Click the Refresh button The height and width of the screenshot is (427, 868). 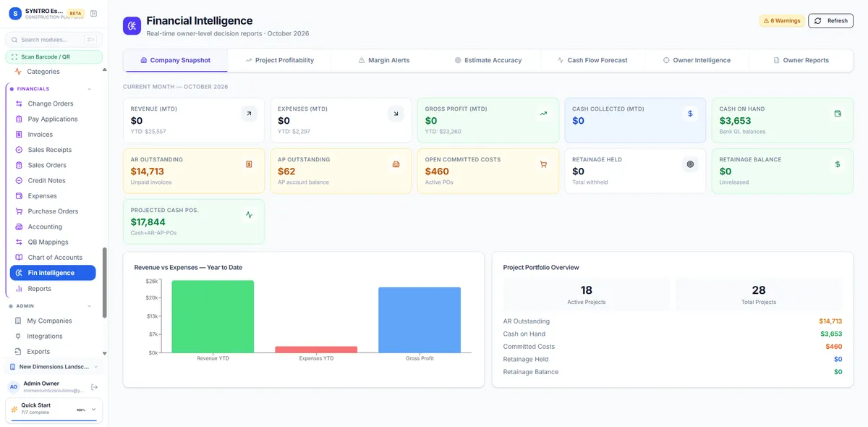click(x=831, y=21)
